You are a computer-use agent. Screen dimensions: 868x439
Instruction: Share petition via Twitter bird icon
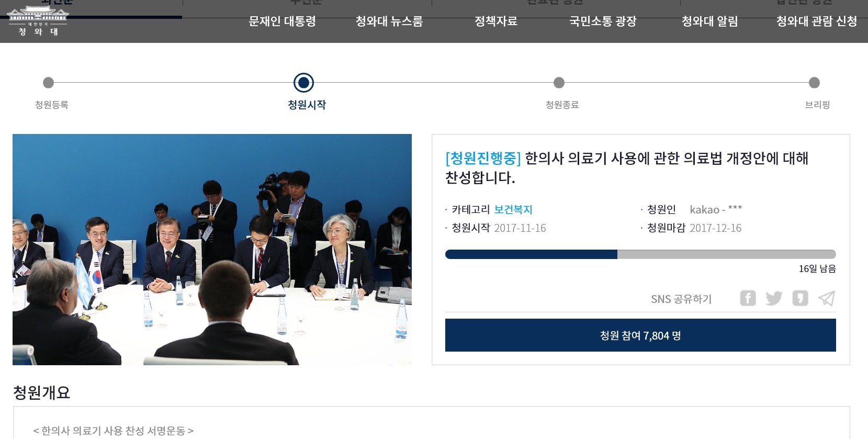coord(774,298)
